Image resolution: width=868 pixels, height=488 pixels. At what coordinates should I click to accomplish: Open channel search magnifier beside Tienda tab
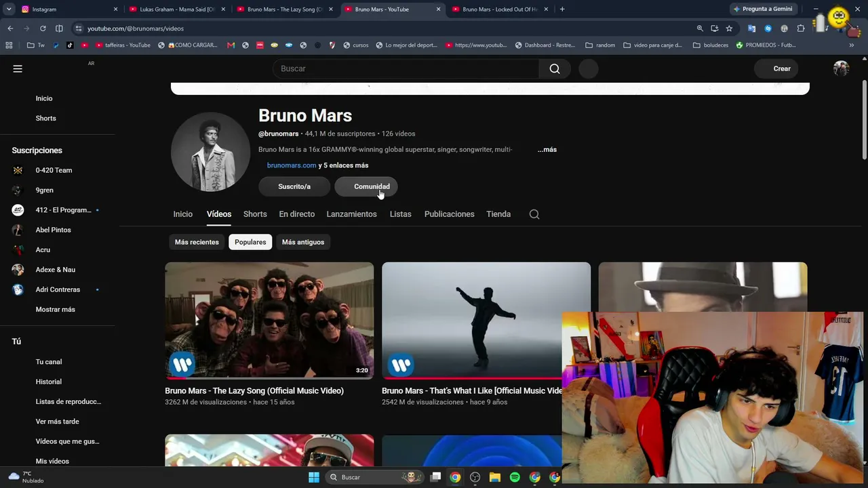534,214
